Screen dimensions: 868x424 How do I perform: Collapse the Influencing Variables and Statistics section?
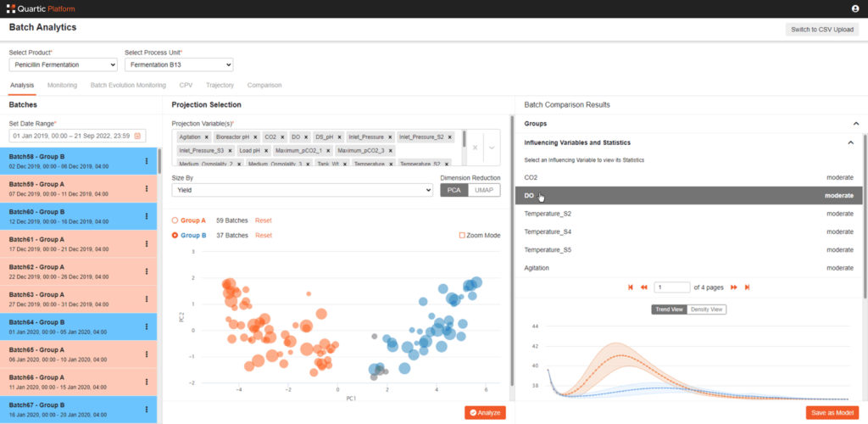[x=850, y=142]
